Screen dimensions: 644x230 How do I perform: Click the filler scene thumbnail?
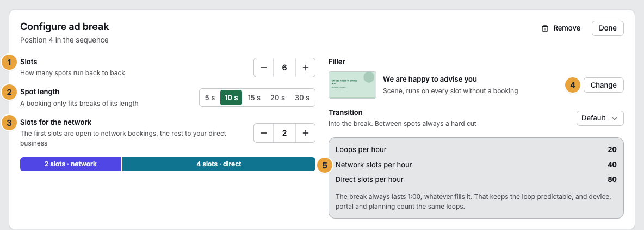coord(352,85)
